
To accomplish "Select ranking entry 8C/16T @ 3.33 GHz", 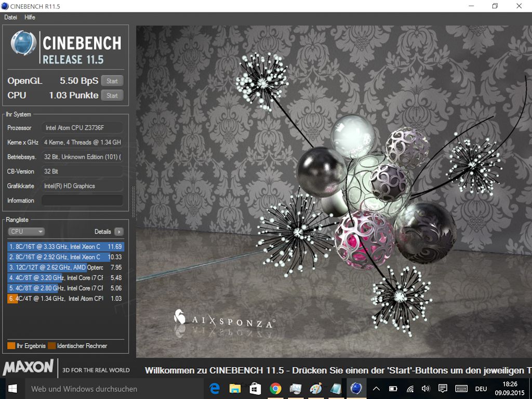I will pos(65,247).
